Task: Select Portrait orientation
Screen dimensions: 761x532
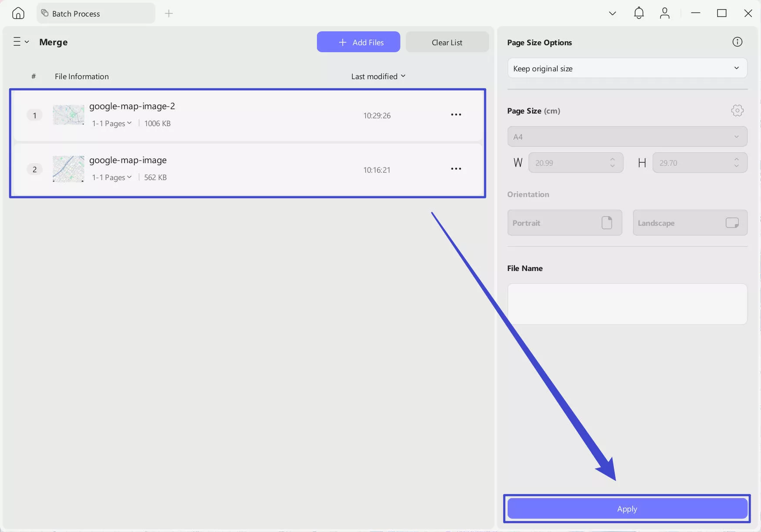Action: (x=565, y=222)
